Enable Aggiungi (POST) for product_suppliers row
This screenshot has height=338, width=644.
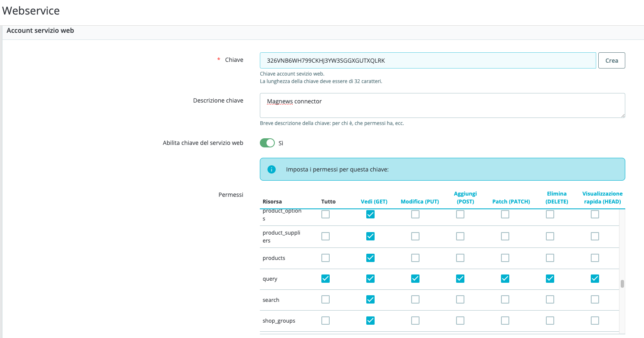point(460,236)
